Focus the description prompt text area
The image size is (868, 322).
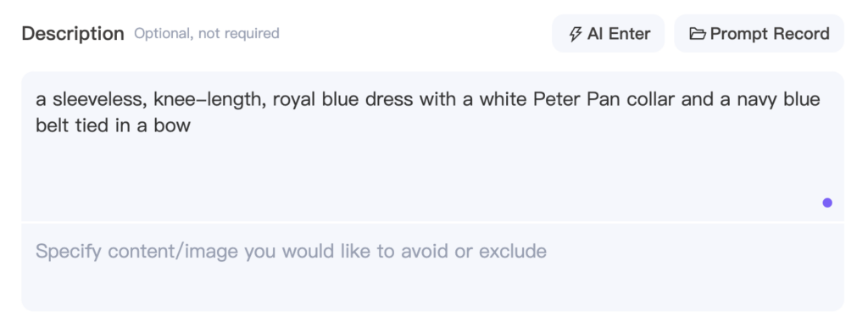[433, 146]
